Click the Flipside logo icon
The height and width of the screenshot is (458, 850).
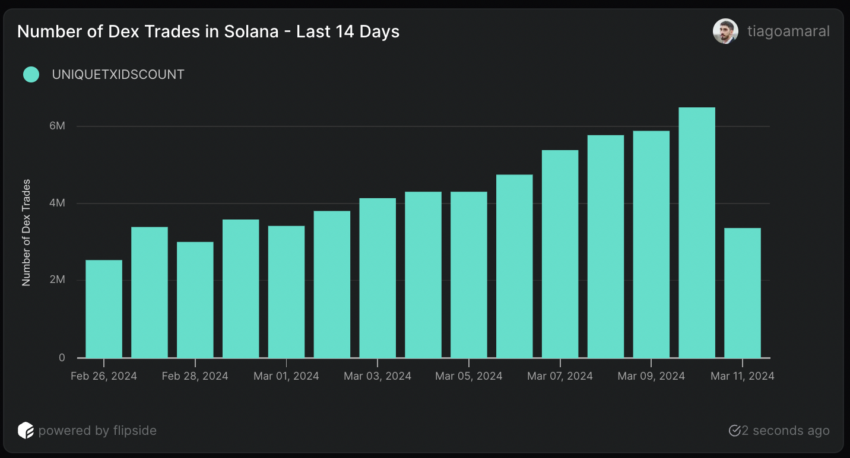[26, 430]
